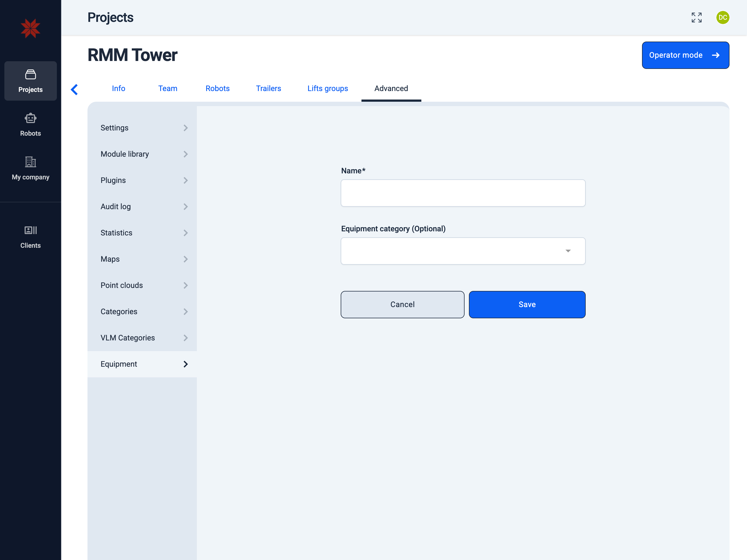This screenshot has height=560, width=747.
Task: Open the DC user avatar menu
Action: coord(723,17)
